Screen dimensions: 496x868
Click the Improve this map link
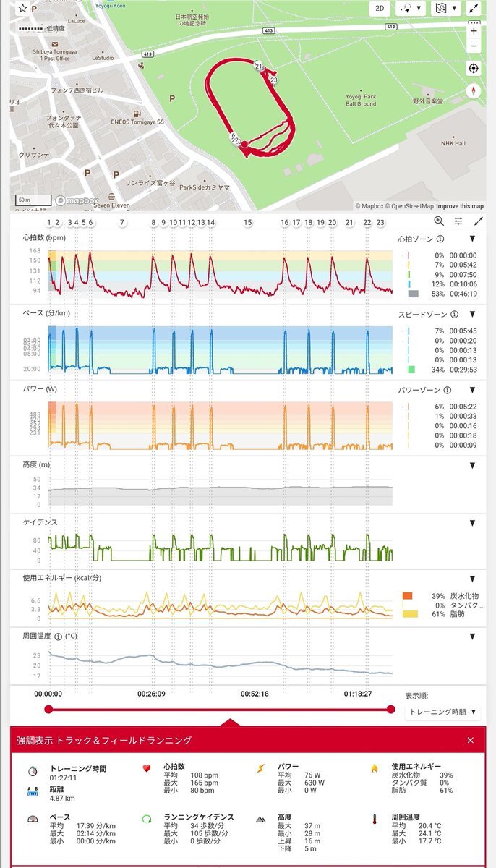pos(460,206)
